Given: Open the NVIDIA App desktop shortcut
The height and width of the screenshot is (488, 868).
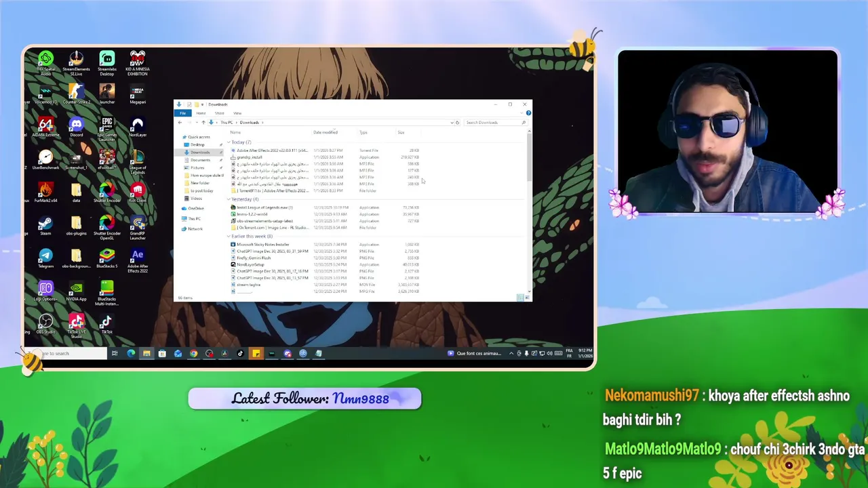Looking at the screenshot, I should 76,291.
